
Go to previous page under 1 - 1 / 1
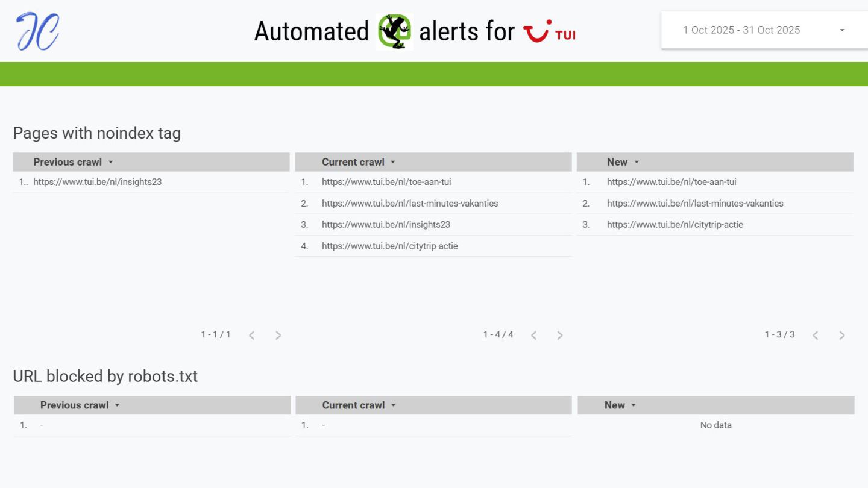pos(252,335)
